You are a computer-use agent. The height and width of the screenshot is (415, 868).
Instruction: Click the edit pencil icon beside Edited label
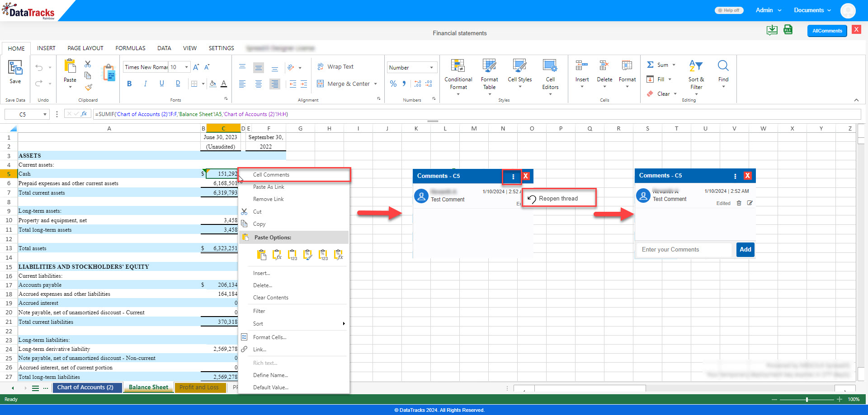click(x=750, y=203)
